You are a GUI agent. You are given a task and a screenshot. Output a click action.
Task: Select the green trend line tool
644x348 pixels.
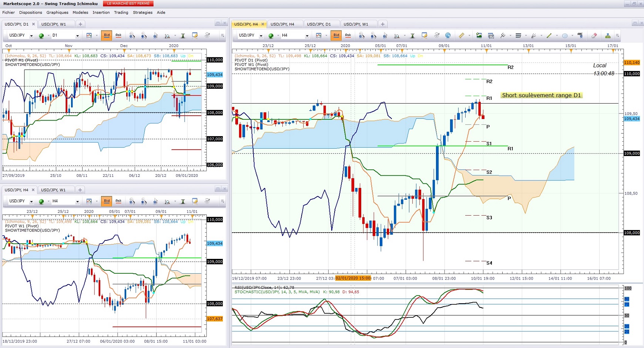(x=549, y=36)
